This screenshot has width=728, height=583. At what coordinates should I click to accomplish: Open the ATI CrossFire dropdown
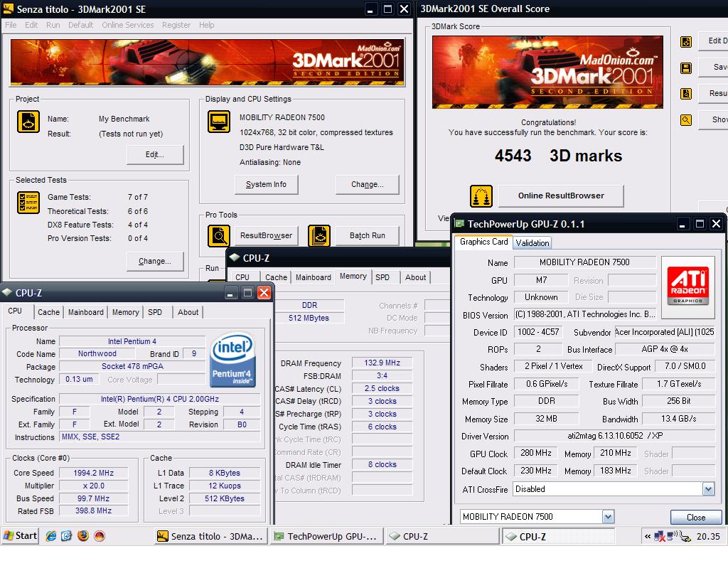click(x=708, y=488)
